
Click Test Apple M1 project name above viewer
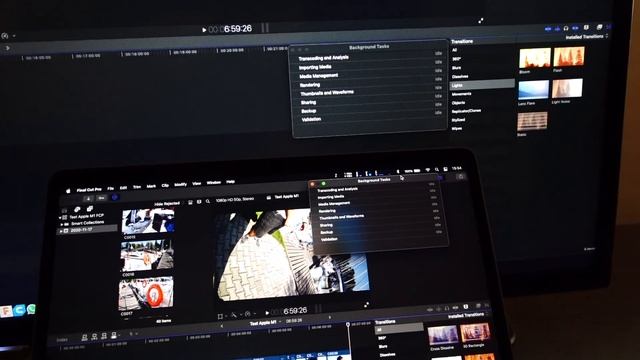click(x=287, y=197)
